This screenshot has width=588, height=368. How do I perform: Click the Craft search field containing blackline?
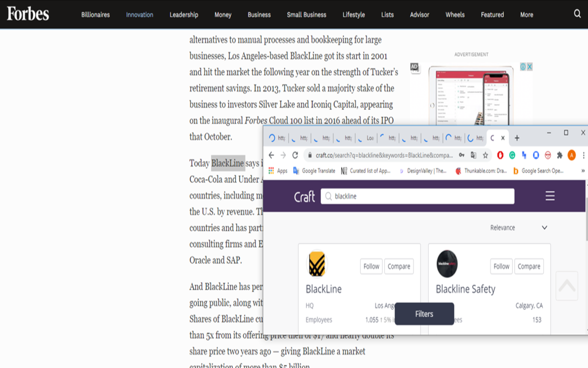[418, 196]
